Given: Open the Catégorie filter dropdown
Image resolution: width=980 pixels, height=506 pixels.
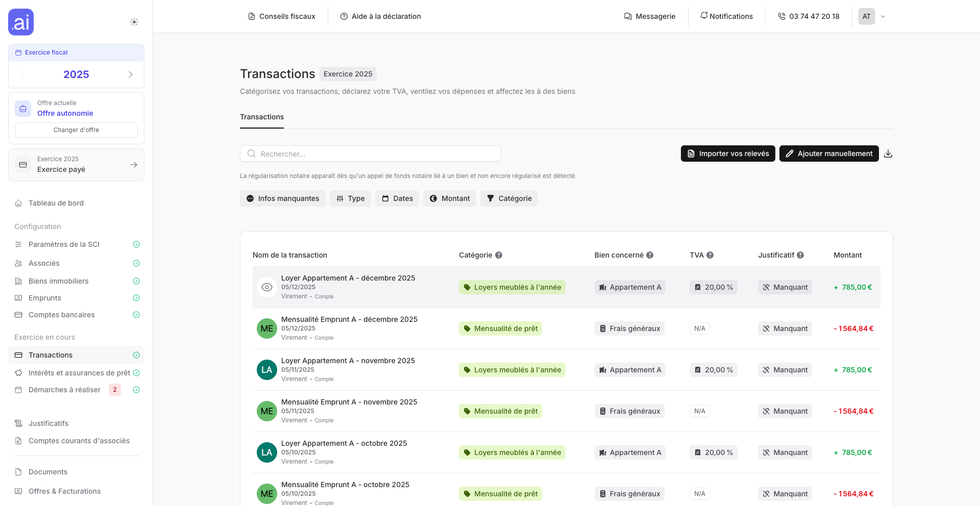Looking at the screenshot, I should pos(509,198).
